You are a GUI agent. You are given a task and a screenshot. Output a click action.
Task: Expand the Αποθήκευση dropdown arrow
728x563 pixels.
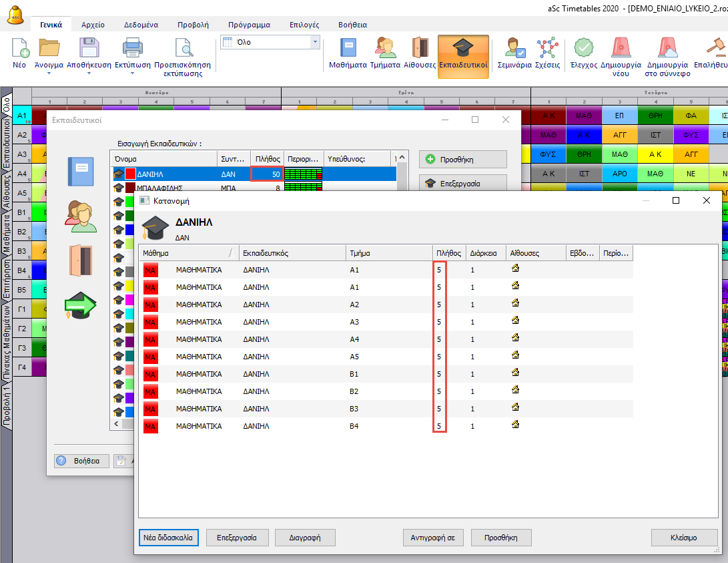coord(88,73)
